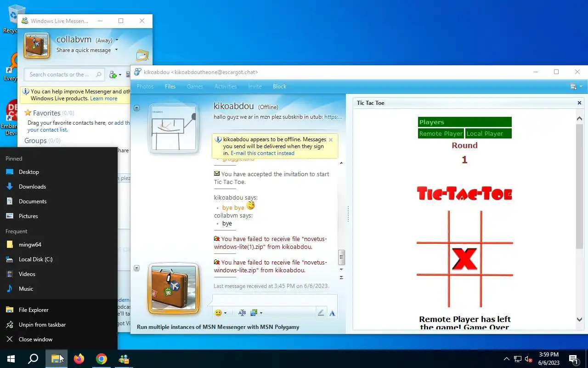Screen dimensions: 588x368
Task: Click the info icon in the improve Messenger banner
Action: (x=26, y=92)
